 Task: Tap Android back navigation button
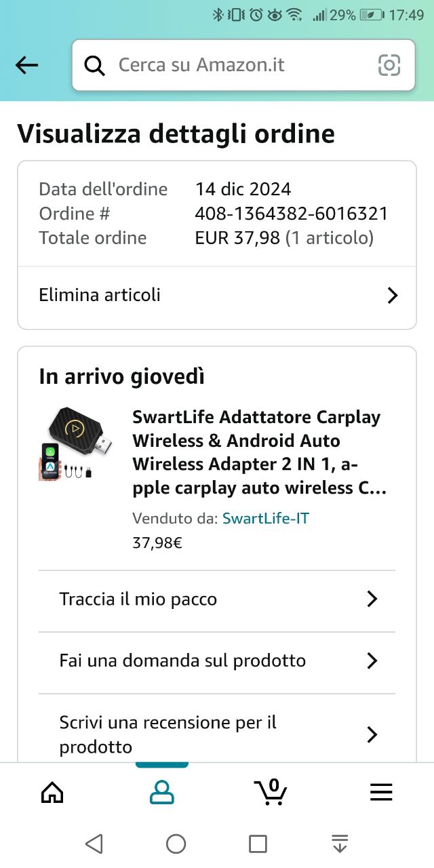pyautogui.click(x=94, y=844)
